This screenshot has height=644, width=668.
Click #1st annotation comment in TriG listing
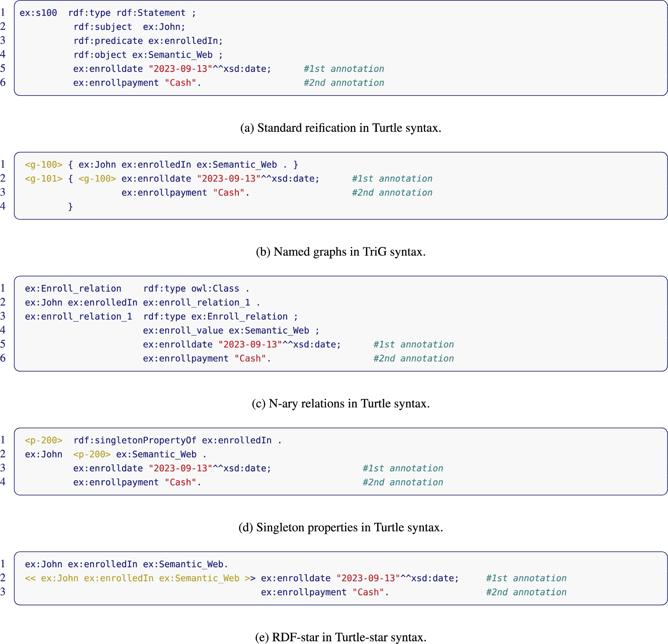coord(392,179)
